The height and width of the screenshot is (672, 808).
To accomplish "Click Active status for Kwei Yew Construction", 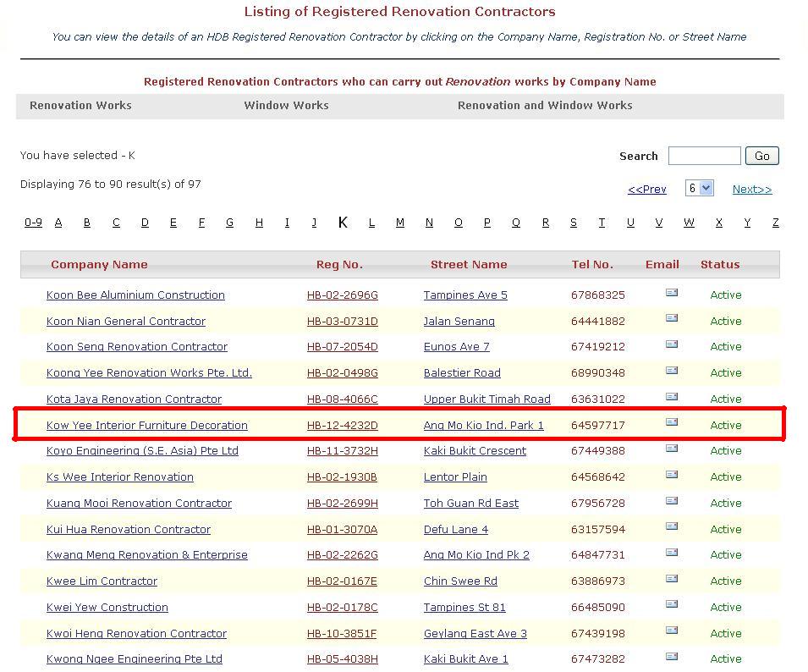I will coord(726,608).
